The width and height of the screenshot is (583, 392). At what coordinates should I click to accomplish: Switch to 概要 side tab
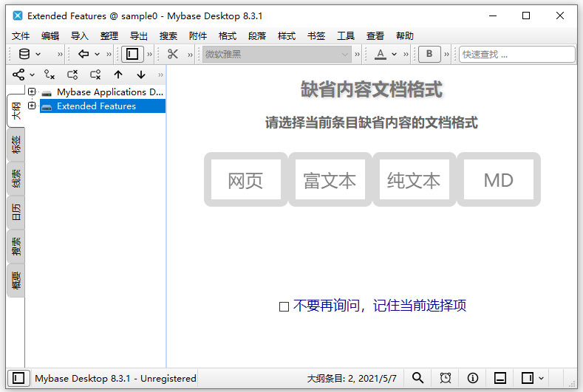(x=16, y=281)
